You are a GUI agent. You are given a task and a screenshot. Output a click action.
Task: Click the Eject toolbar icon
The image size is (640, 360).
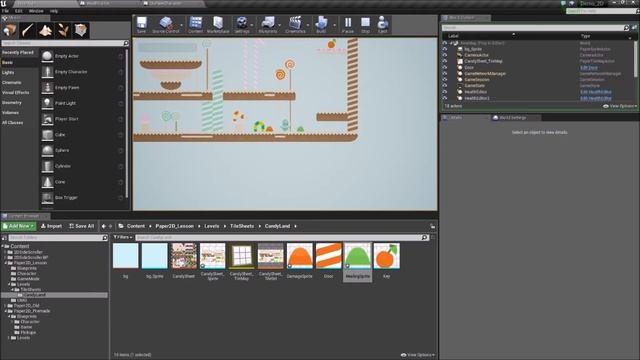click(382, 24)
